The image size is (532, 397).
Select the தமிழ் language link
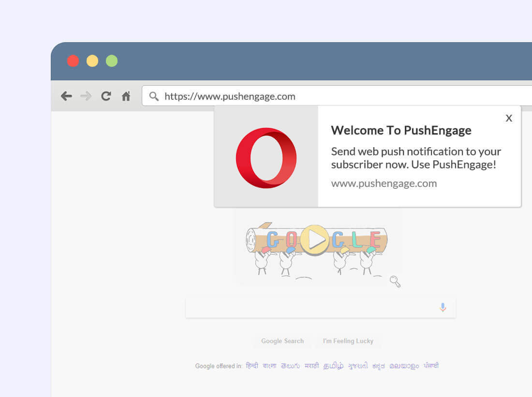pos(333,366)
